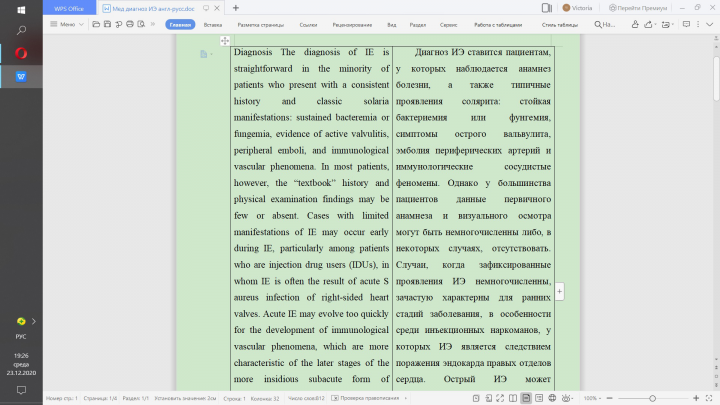Click the table move handle cross icon
720x405 pixels.
click(x=225, y=41)
